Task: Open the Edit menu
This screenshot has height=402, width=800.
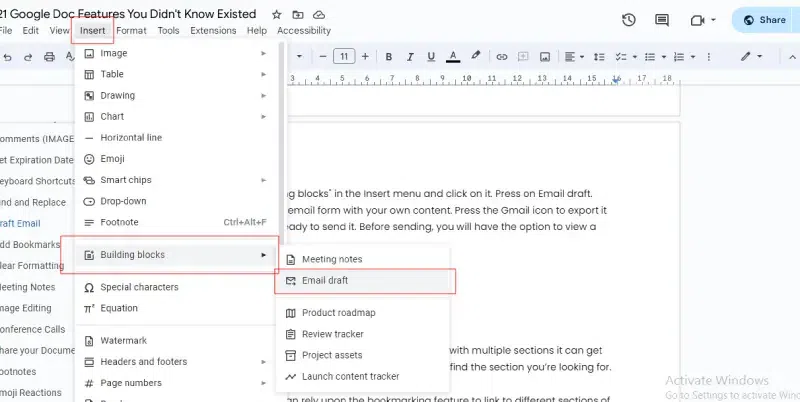Action: pos(31,31)
